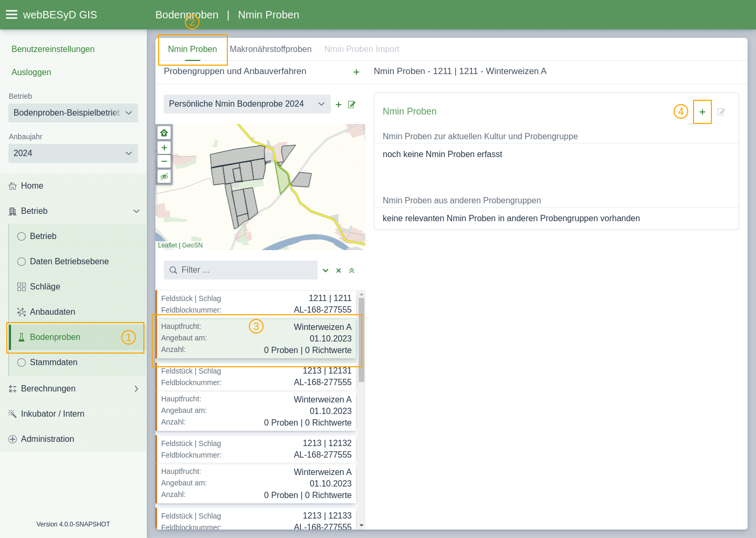Viewport: 756px width, 538px height.
Task: Clear the filter with x icon
Action: (339, 271)
